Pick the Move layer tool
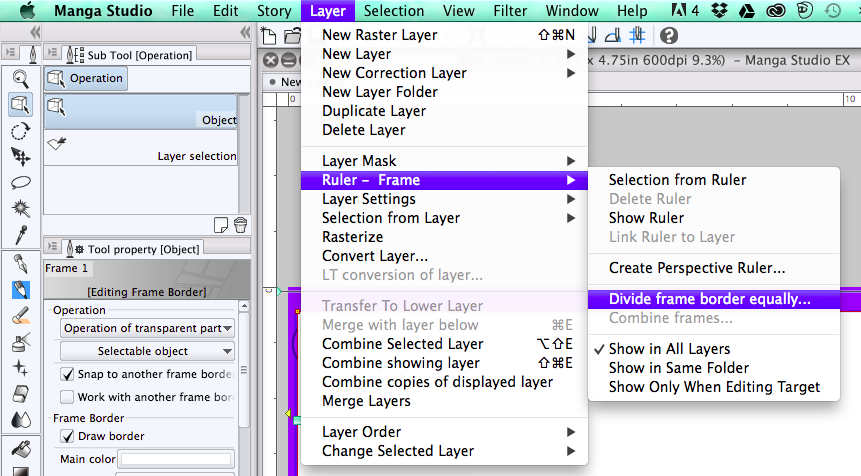Image resolution: width=861 pixels, height=476 pixels. click(20, 156)
